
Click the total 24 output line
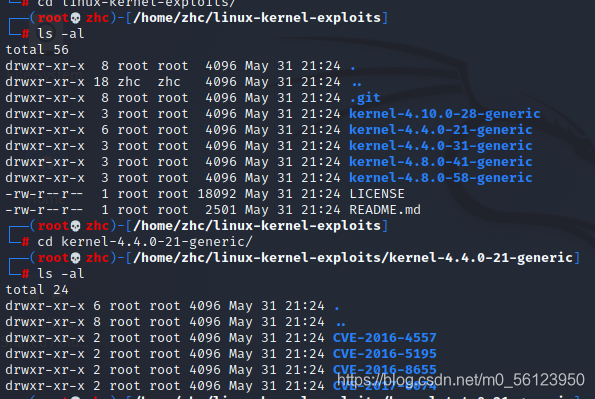[x=37, y=290]
